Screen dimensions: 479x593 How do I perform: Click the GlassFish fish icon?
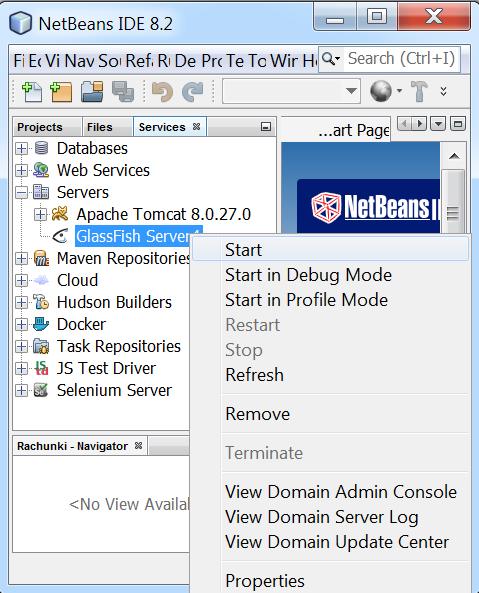click(x=60, y=236)
